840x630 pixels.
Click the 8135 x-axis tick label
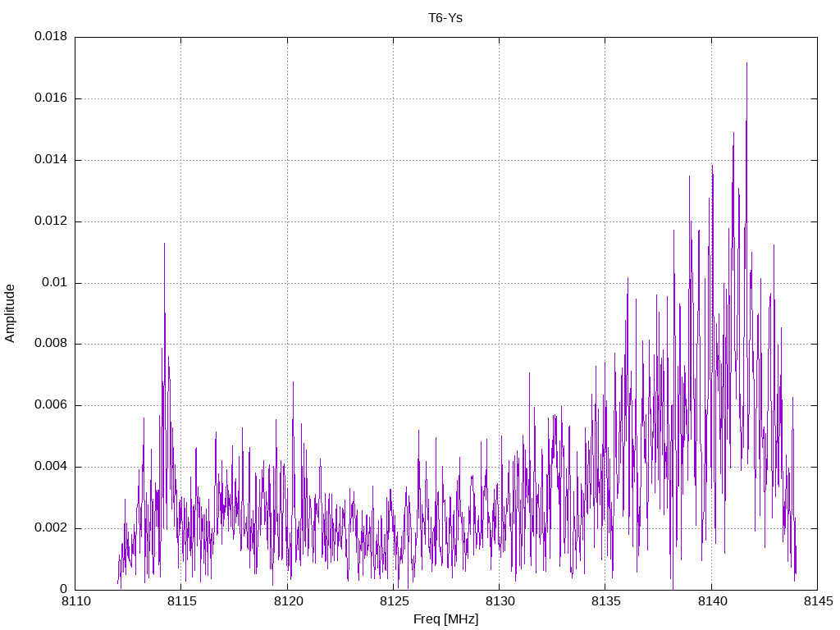(x=606, y=601)
